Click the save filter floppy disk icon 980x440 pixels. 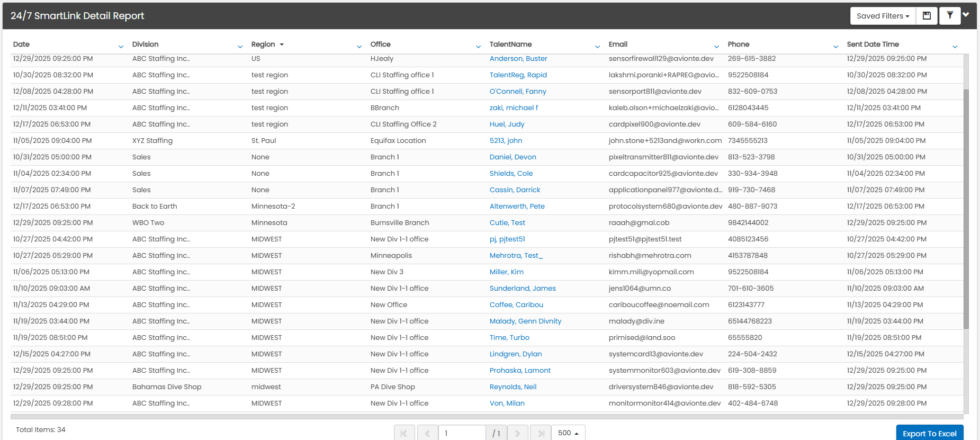tap(927, 16)
